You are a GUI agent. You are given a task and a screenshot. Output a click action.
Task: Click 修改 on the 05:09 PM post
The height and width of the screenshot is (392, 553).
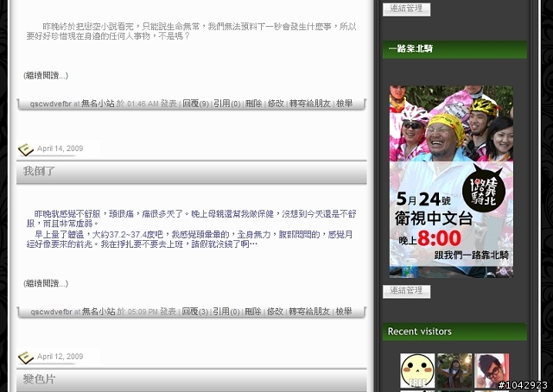275,312
